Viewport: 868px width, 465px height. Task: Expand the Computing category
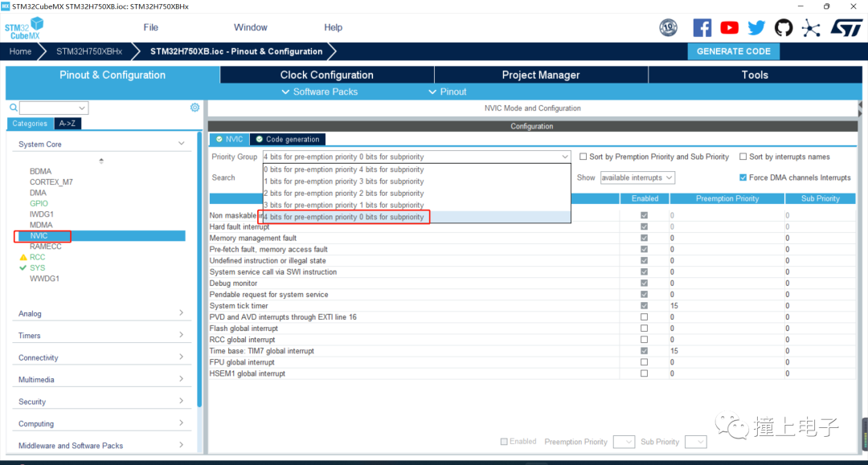coord(181,423)
